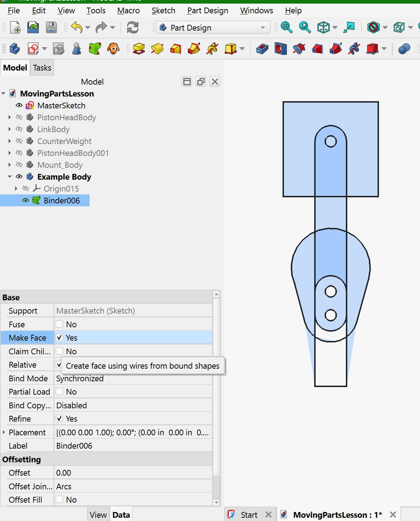Additive loft icon
This screenshot has width=420, height=521.
(x=176, y=48)
